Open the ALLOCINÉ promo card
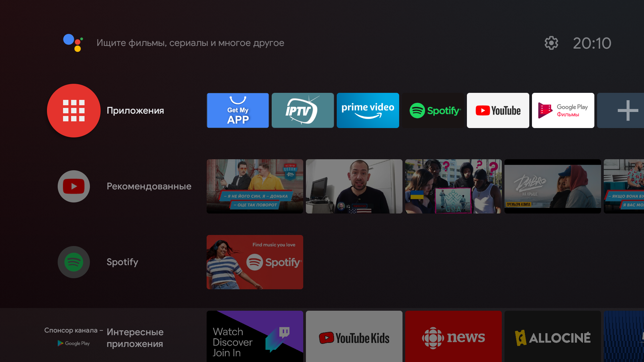Viewport: 644px width, 362px height. pyautogui.click(x=553, y=336)
